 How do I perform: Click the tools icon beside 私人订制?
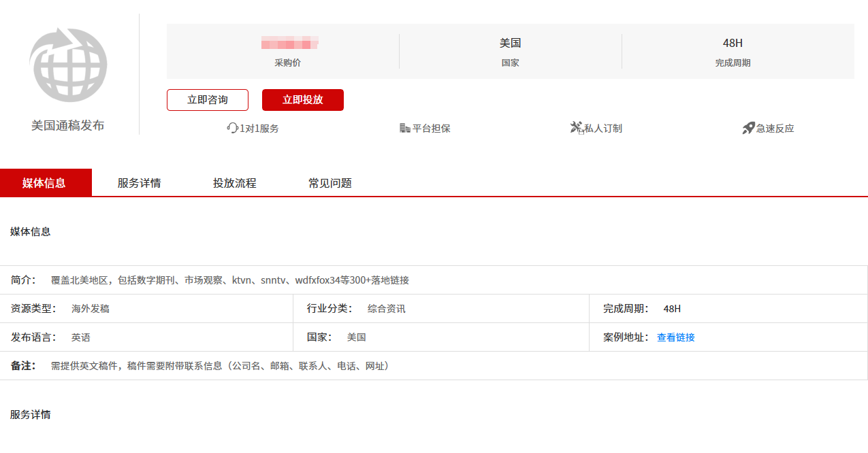tap(577, 128)
